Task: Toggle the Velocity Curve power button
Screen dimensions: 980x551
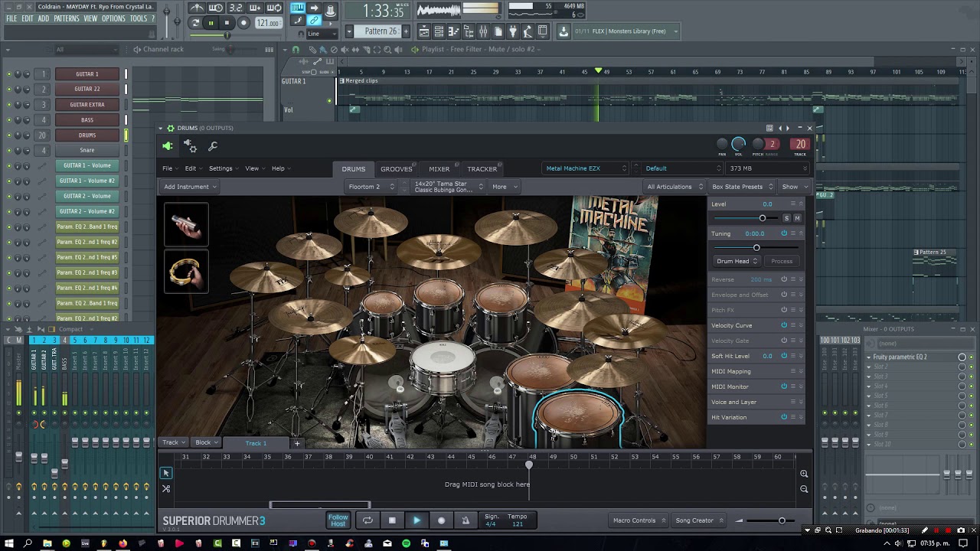Action: pos(784,325)
